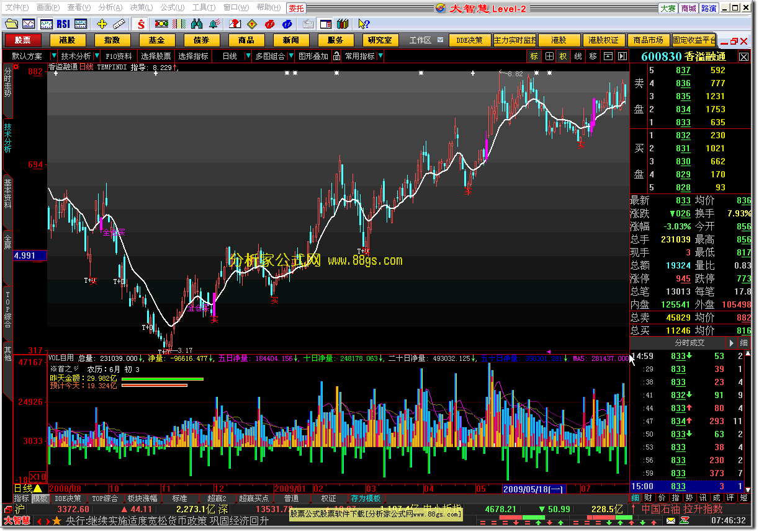Open the folder icon in toolbar
The height and width of the screenshot is (532, 759).
11,24
